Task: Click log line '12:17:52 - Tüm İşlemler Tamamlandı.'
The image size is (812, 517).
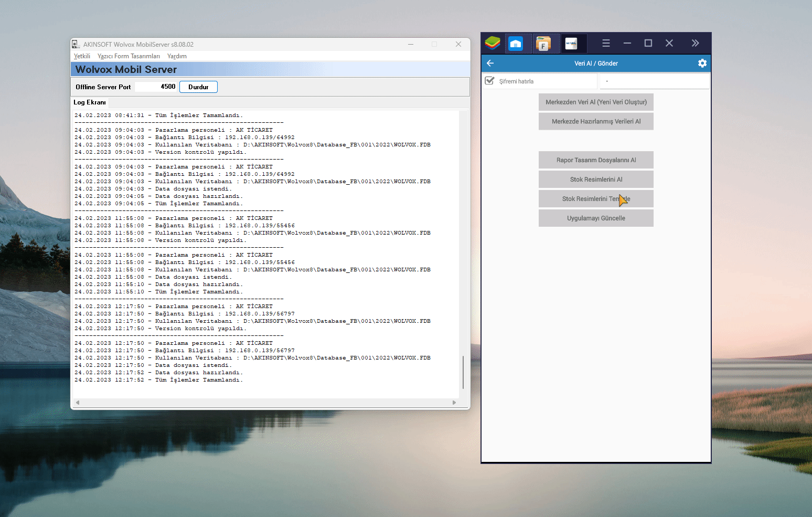Action: point(158,380)
